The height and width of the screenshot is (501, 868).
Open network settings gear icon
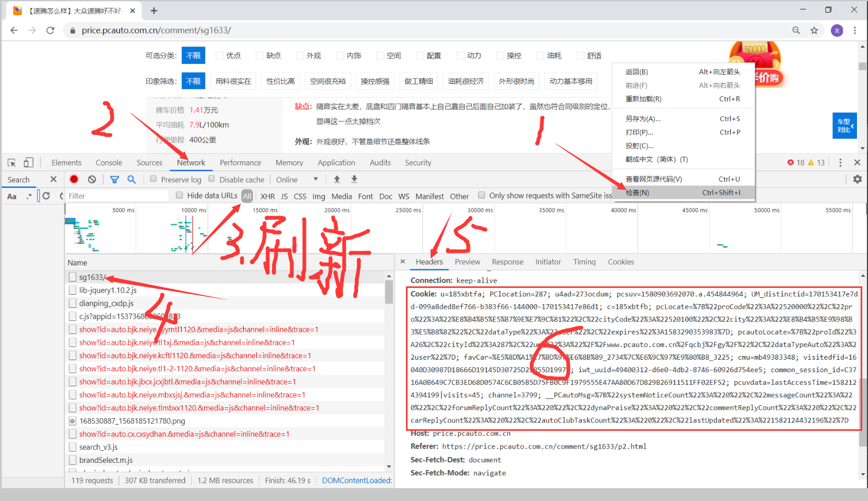pos(858,179)
